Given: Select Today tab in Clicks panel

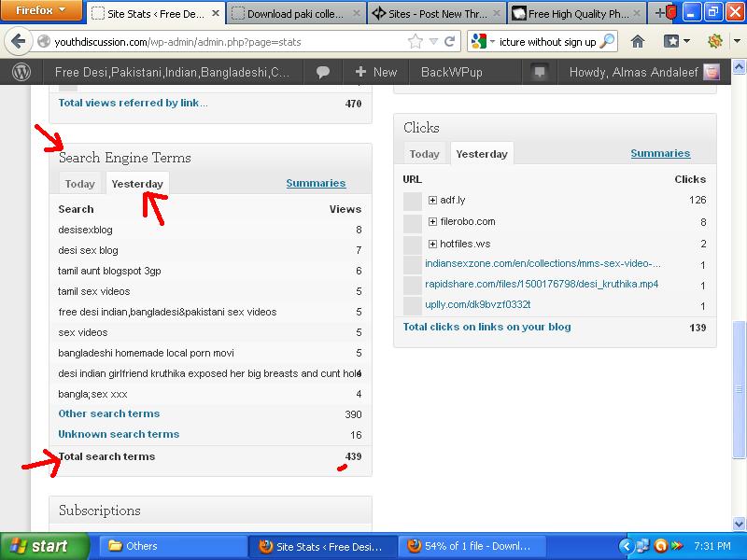Looking at the screenshot, I should coord(424,154).
